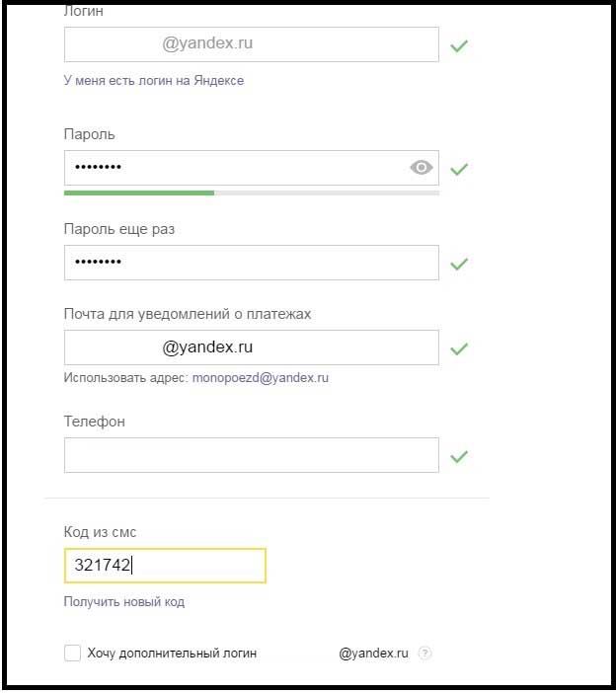Click the Хочу дополнительный логин label text

coord(172,654)
